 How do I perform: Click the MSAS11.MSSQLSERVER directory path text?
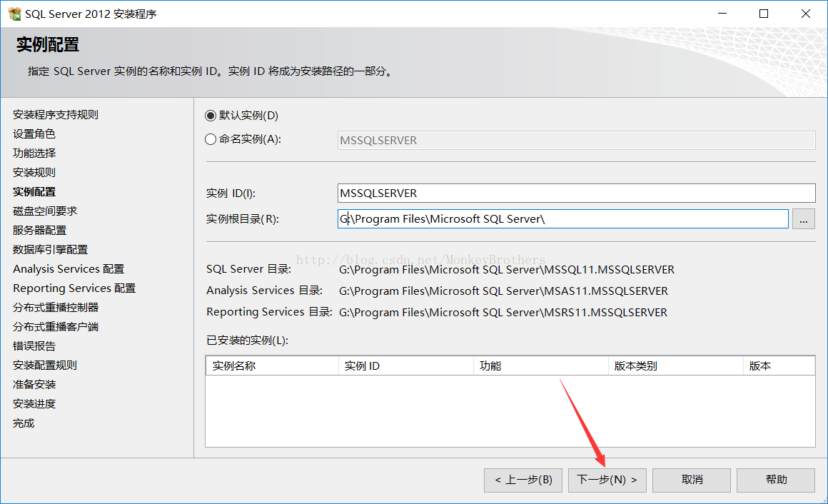point(503,291)
